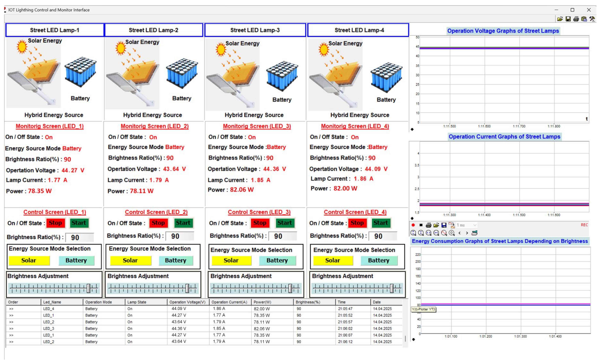
Task: Click the red record button in plotter toolbar
Action: 413,225
